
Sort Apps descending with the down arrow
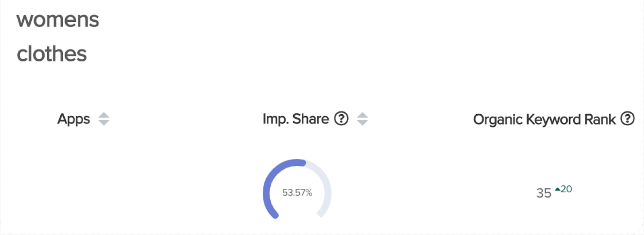[104, 123]
